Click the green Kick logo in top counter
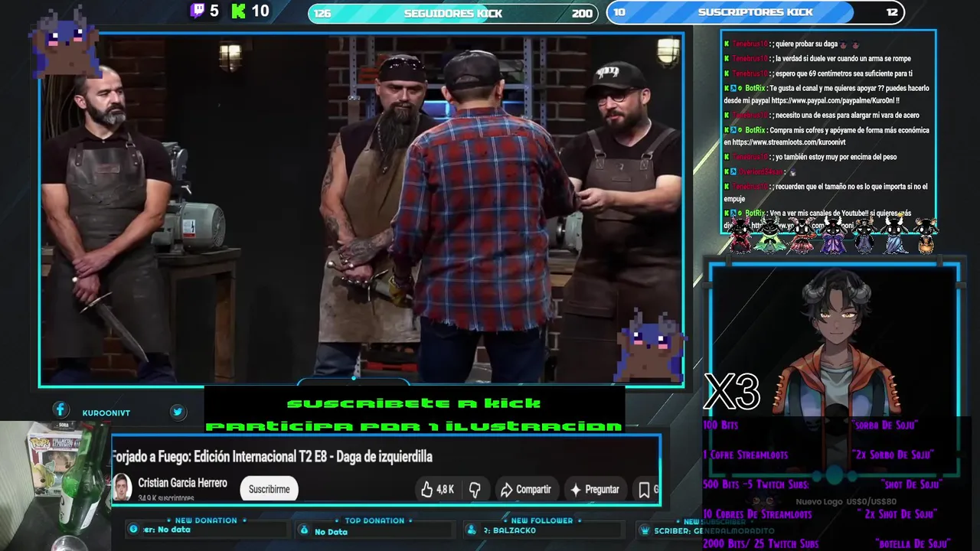Viewport: 980px width, 551px height. tap(239, 11)
